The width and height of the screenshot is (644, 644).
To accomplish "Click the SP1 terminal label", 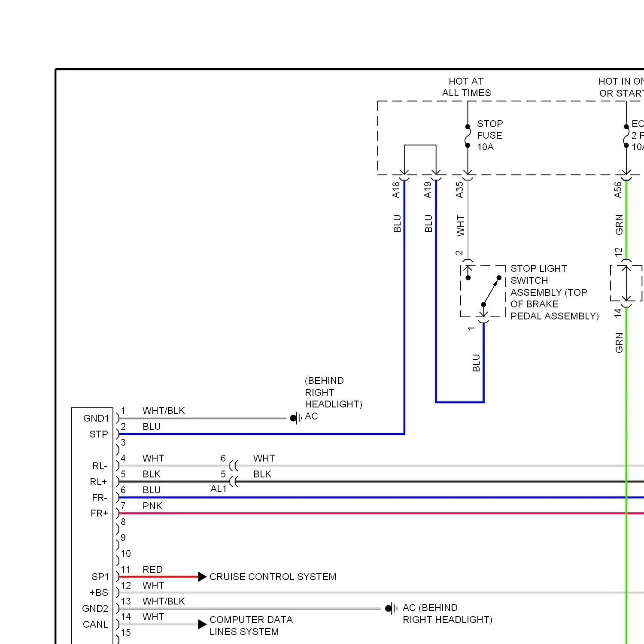I will (100, 577).
